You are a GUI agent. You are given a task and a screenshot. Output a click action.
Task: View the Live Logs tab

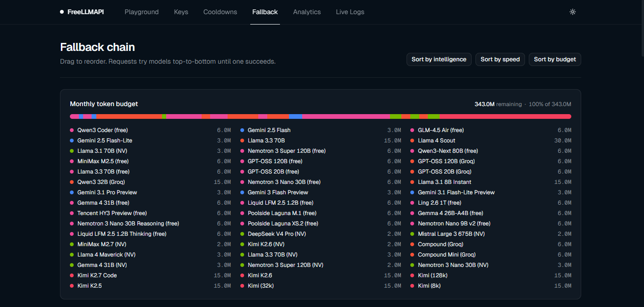[350, 12]
